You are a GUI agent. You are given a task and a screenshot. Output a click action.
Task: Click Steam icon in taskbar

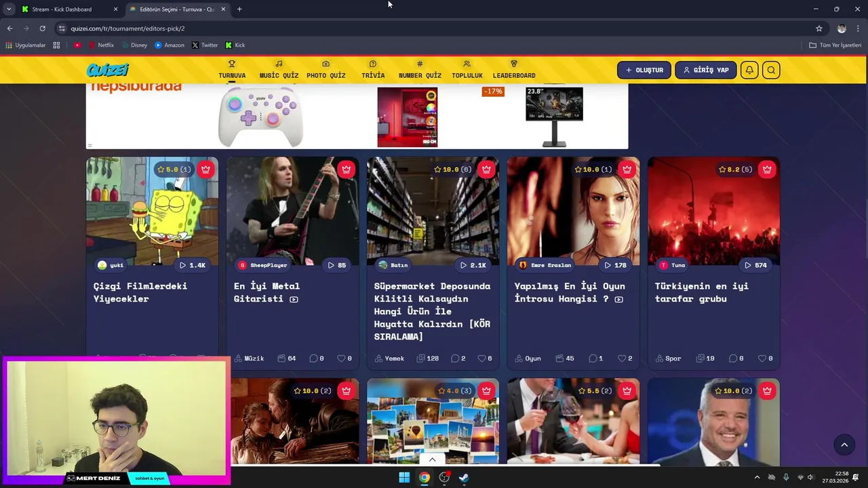464,477
